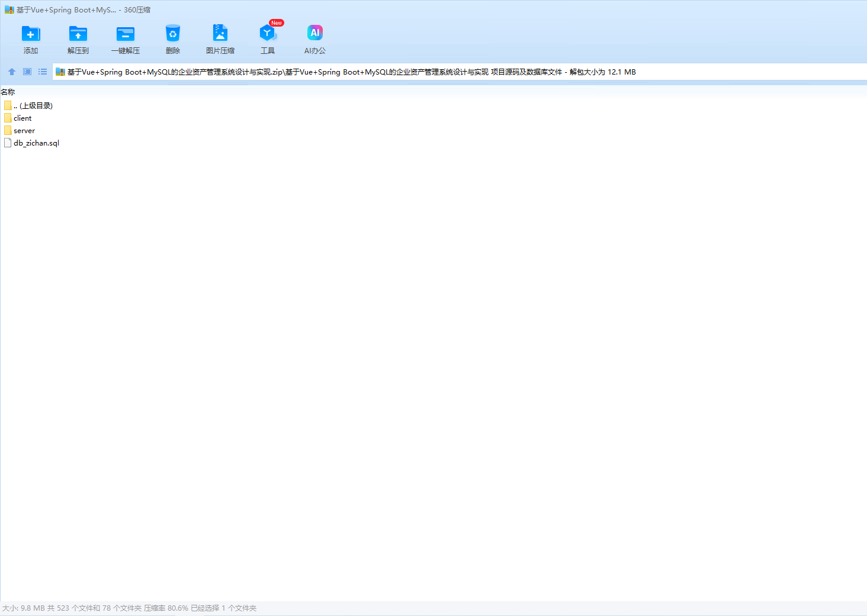Go up one level with arrow icon
The height and width of the screenshot is (616, 867).
pyautogui.click(x=12, y=72)
